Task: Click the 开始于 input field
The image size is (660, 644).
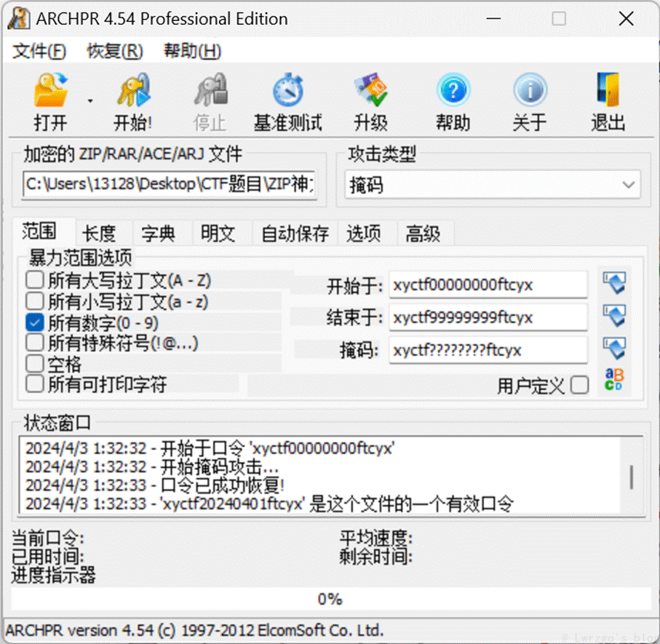Action: tap(488, 285)
